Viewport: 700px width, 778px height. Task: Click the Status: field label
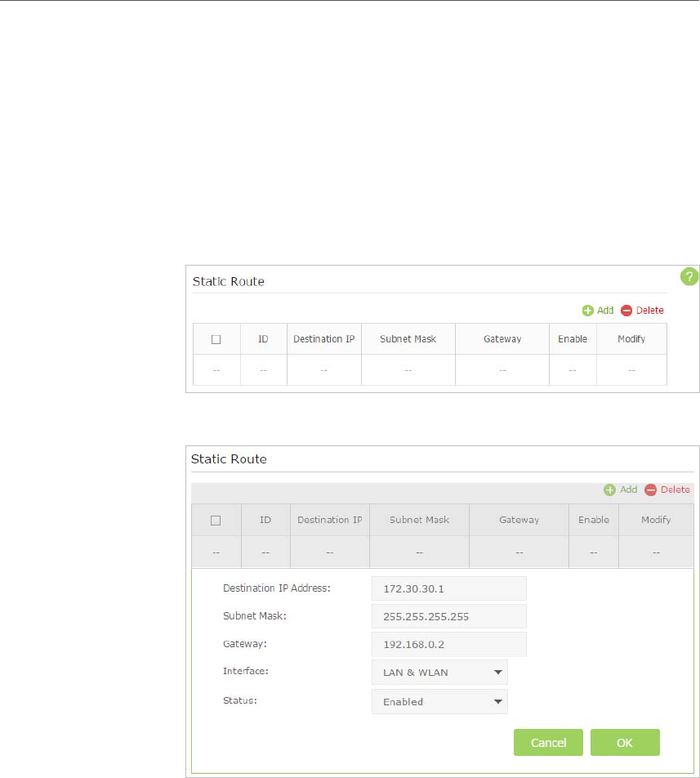click(240, 700)
